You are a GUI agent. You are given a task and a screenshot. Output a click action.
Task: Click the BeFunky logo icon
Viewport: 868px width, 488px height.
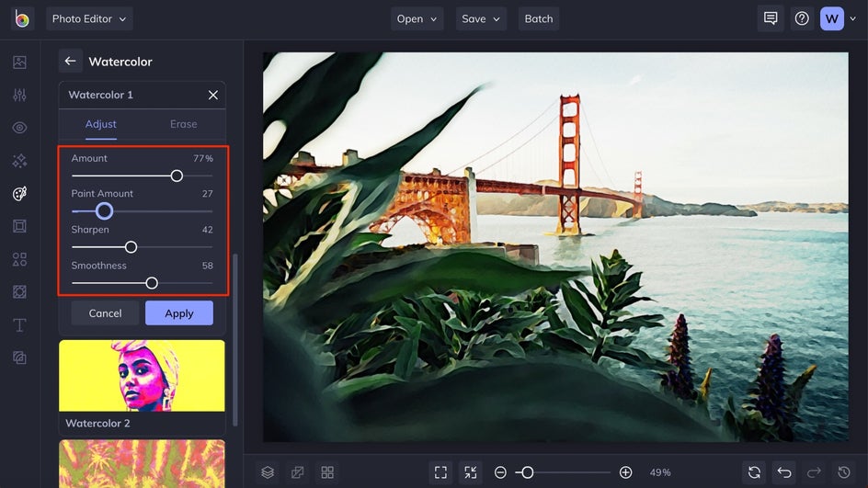pos(21,18)
